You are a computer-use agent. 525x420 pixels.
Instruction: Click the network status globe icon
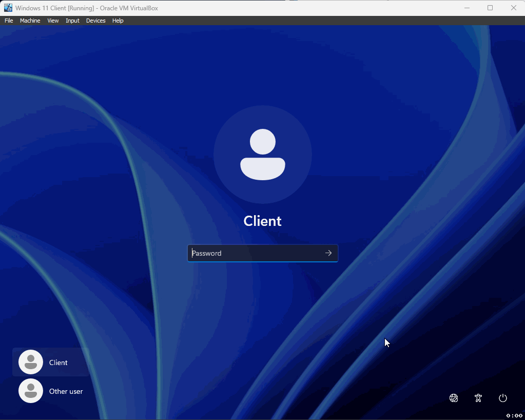453,398
